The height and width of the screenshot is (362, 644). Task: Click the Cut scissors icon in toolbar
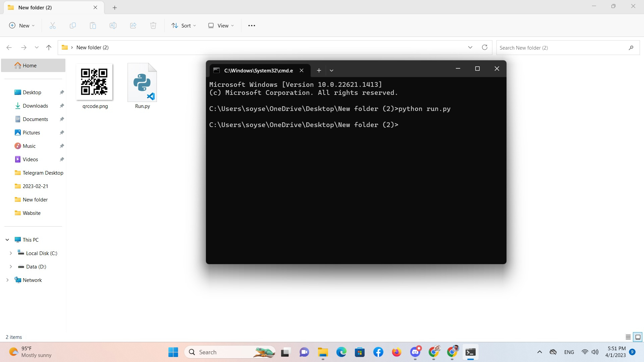tap(53, 25)
